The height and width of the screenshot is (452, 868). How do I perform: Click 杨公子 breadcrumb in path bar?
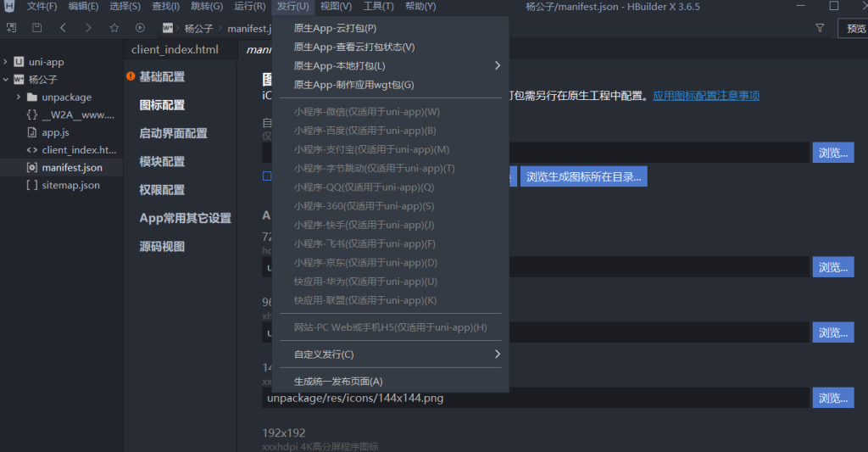[x=198, y=28]
